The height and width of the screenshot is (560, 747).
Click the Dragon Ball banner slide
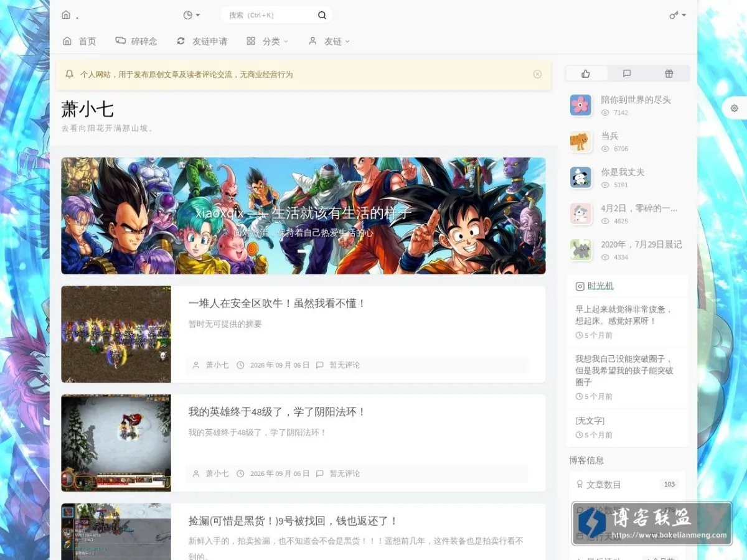coord(303,215)
